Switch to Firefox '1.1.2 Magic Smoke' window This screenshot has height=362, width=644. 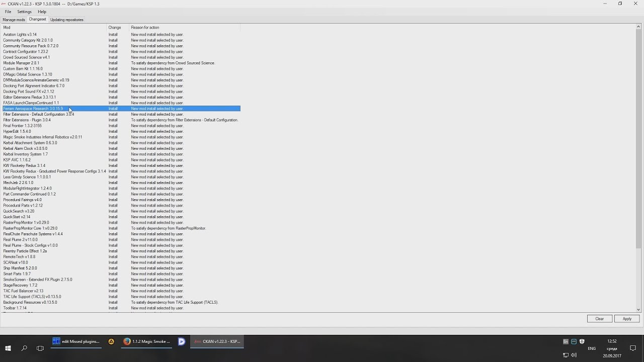click(147, 341)
